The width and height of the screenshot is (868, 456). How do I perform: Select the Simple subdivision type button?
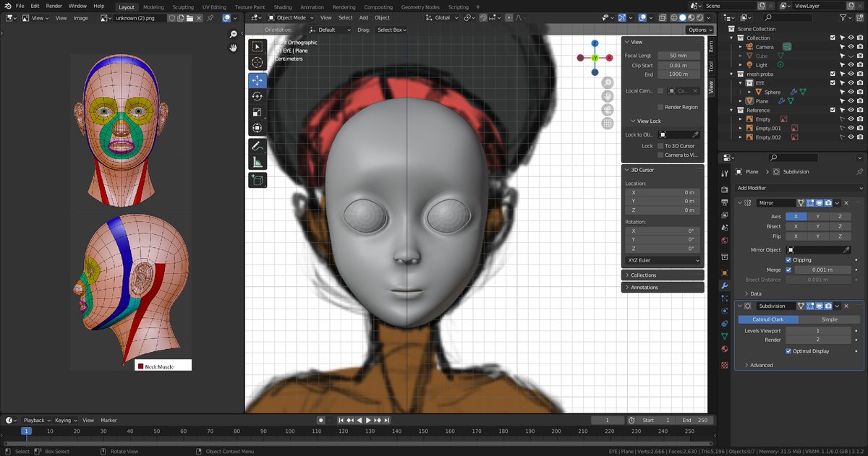pos(830,319)
